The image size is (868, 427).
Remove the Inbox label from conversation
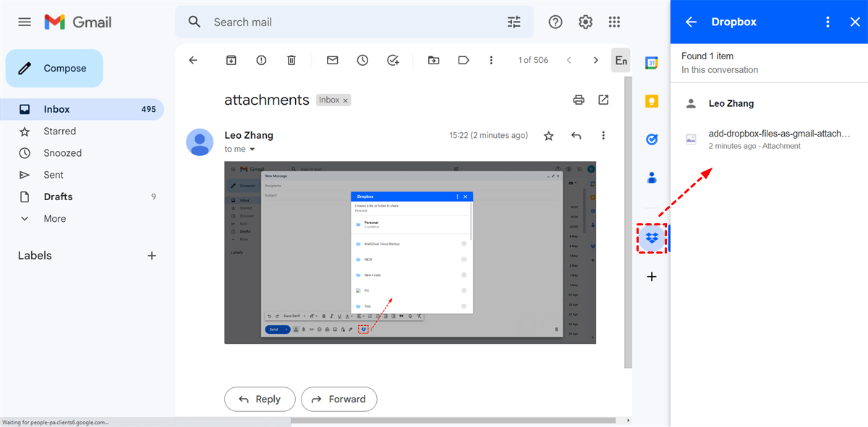346,100
